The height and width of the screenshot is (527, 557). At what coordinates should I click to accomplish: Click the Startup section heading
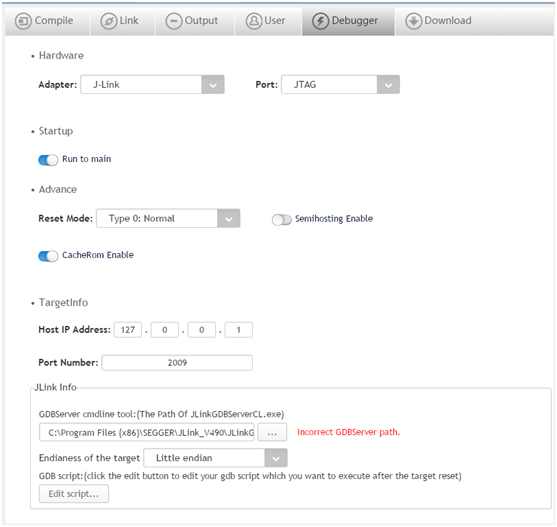(x=56, y=131)
